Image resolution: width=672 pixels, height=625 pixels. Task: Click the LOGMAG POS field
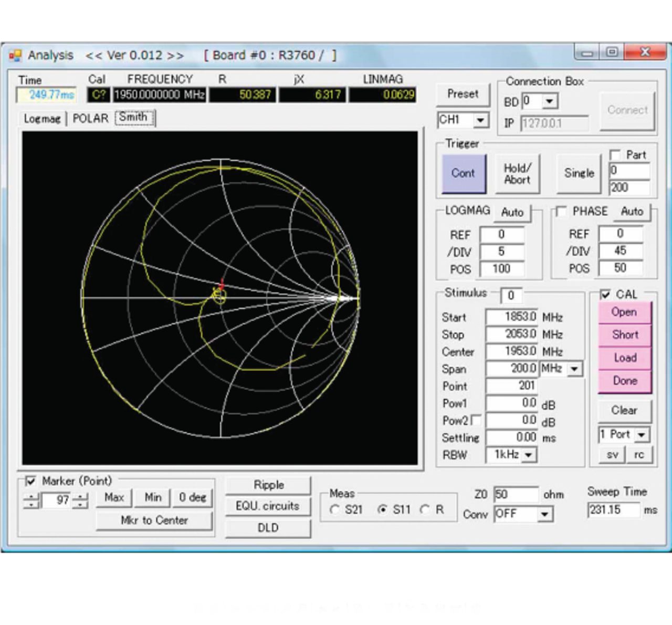[502, 269]
